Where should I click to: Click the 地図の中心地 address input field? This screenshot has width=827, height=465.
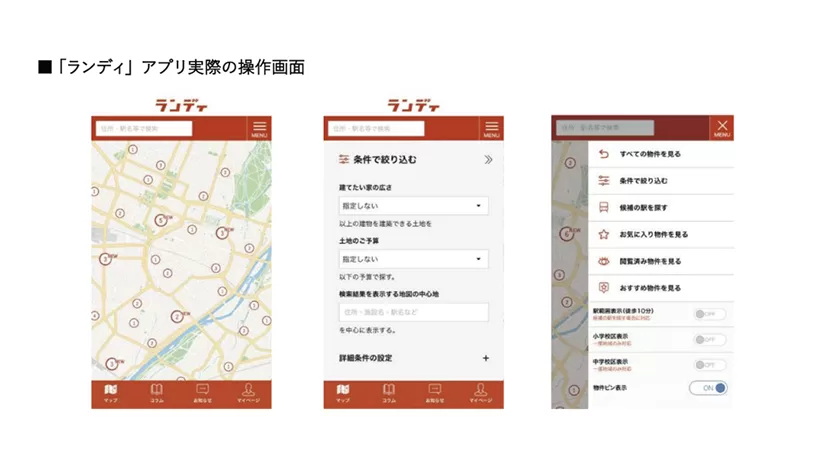click(x=413, y=313)
